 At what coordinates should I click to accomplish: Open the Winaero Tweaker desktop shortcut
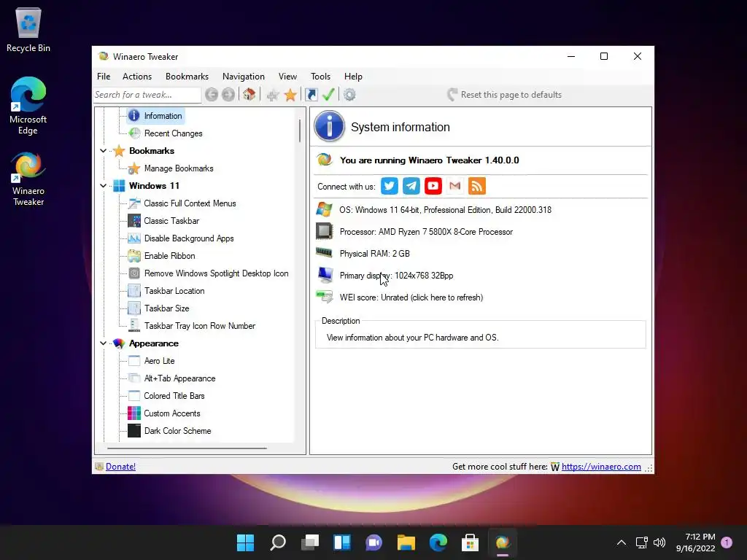pyautogui.click(x=28, y=179)
